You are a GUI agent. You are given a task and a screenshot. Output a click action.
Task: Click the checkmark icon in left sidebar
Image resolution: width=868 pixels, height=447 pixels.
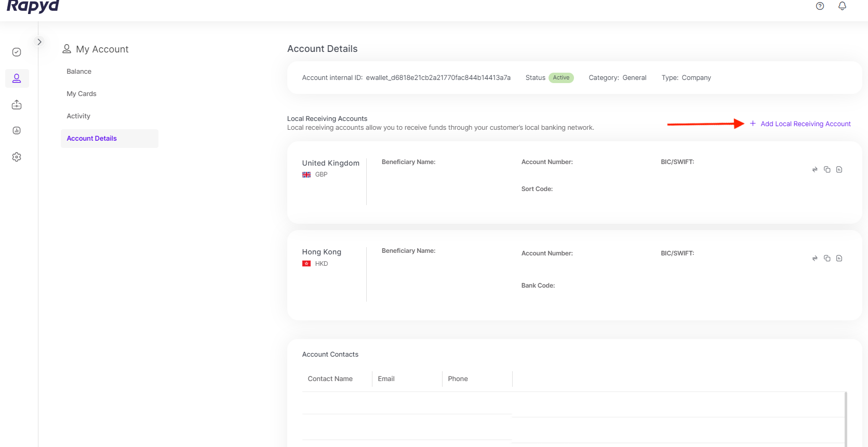point(17,52)
